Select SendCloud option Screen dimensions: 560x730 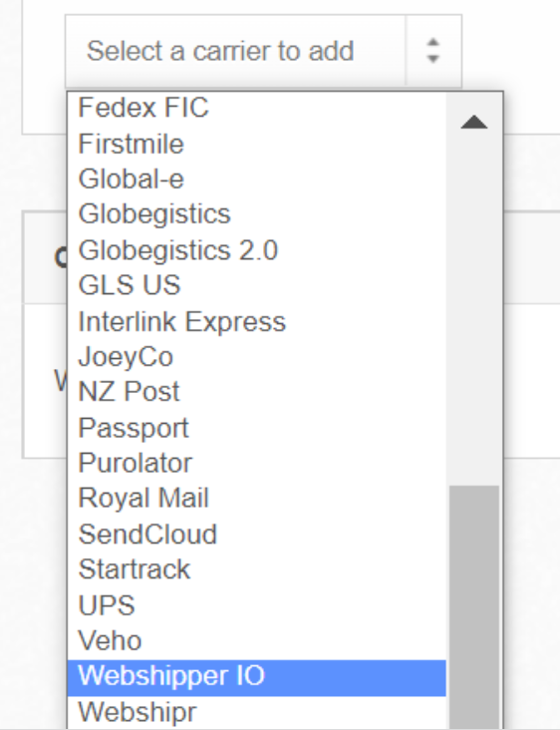[x=257, y=534]
